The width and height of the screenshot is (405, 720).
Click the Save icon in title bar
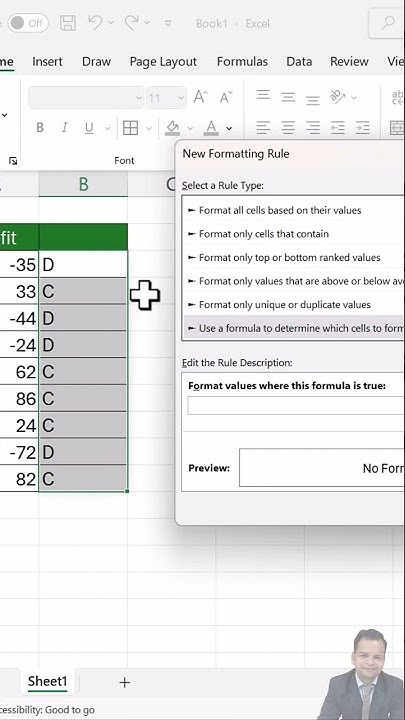68,23
